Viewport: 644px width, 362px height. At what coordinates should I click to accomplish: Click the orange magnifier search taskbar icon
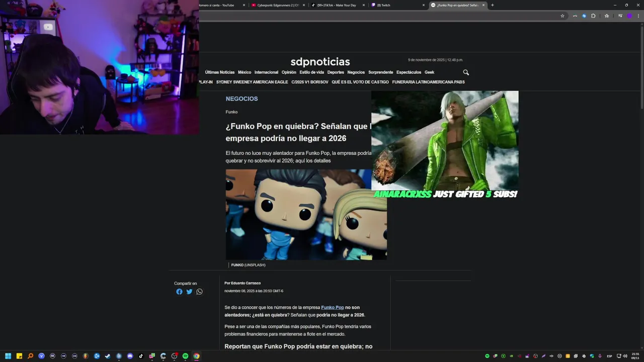[x=30, y=356]
